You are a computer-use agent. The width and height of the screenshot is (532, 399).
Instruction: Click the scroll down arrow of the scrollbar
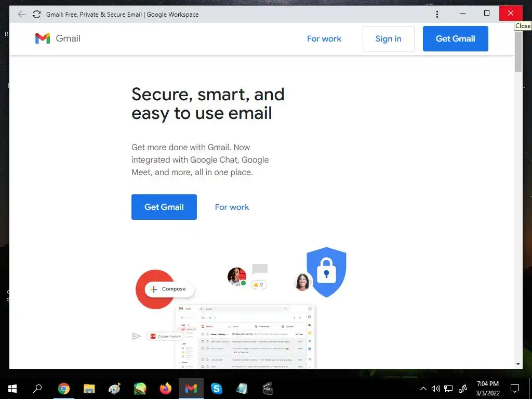[518, 364]
